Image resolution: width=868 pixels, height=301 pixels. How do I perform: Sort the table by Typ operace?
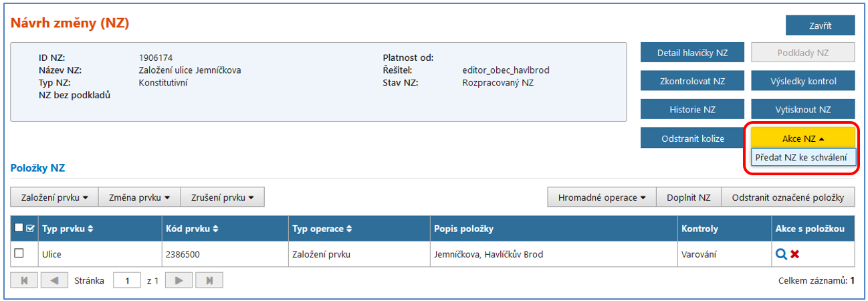(348, 229)
